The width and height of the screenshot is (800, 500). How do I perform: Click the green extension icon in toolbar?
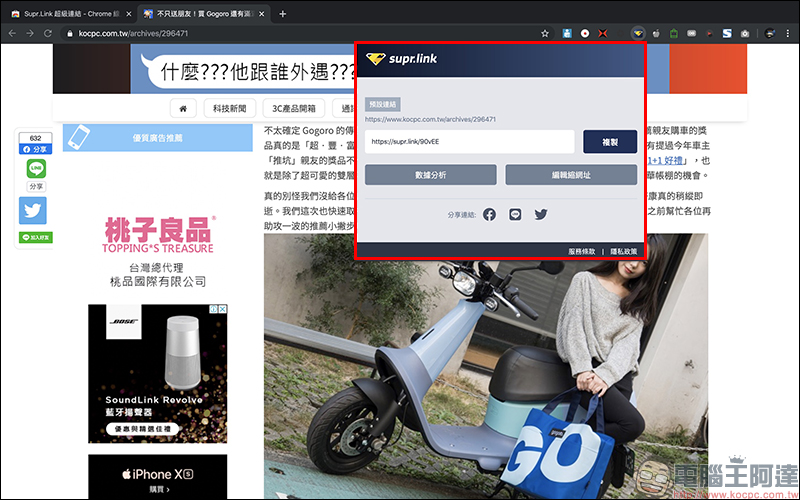(x=674, y=34)
